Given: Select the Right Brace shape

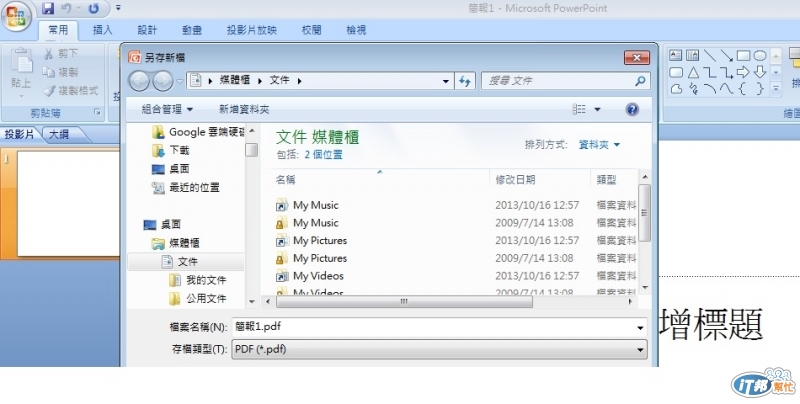Looking at the screenshot, I should tap(760, 89).
